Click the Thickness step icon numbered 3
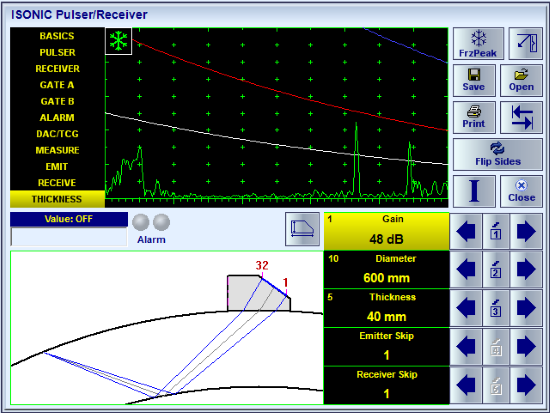Image resolution: width=550 pixels, height=413 pixels. coord(496,308)
